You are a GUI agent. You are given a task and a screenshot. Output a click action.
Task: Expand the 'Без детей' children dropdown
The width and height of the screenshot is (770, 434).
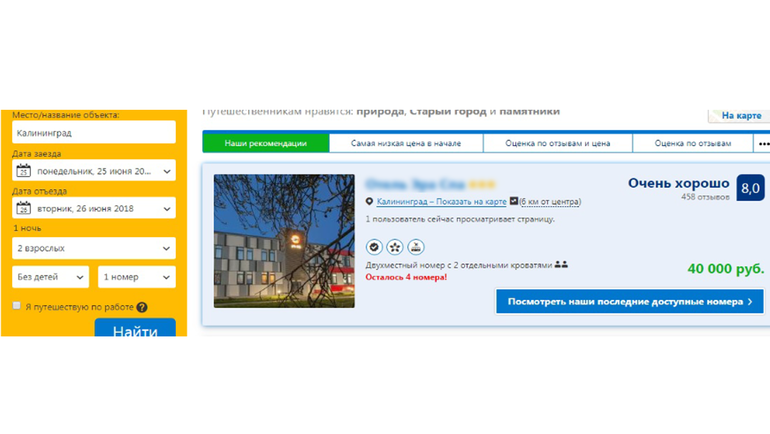click(51, 277)
